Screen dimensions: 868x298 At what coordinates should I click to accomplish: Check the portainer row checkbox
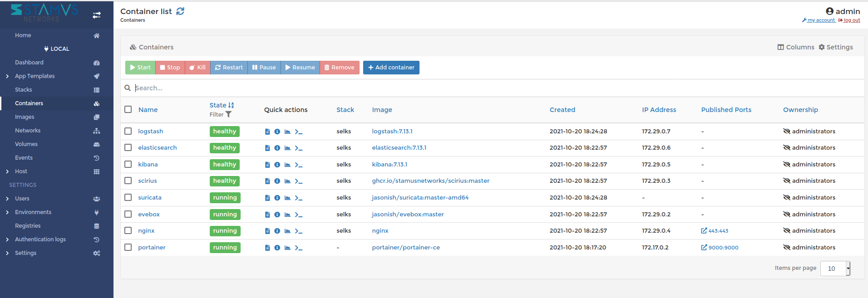(x=128, y=247)
